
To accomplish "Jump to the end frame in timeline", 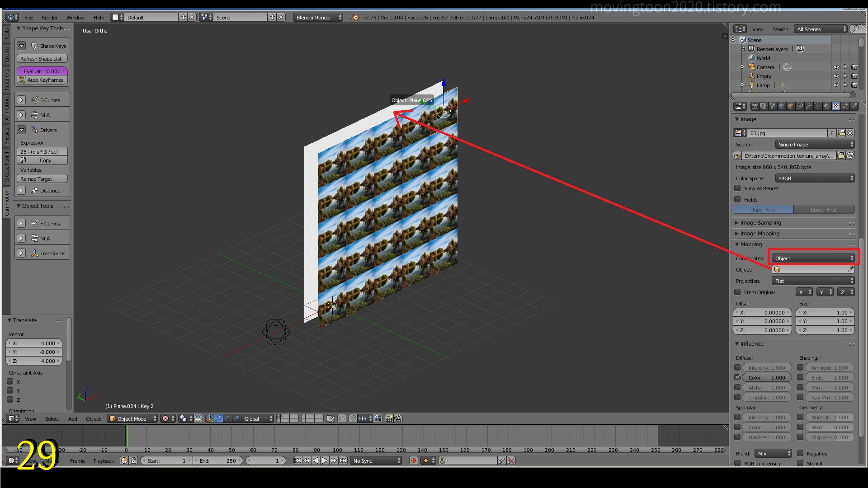I will (x=343, y=460).
